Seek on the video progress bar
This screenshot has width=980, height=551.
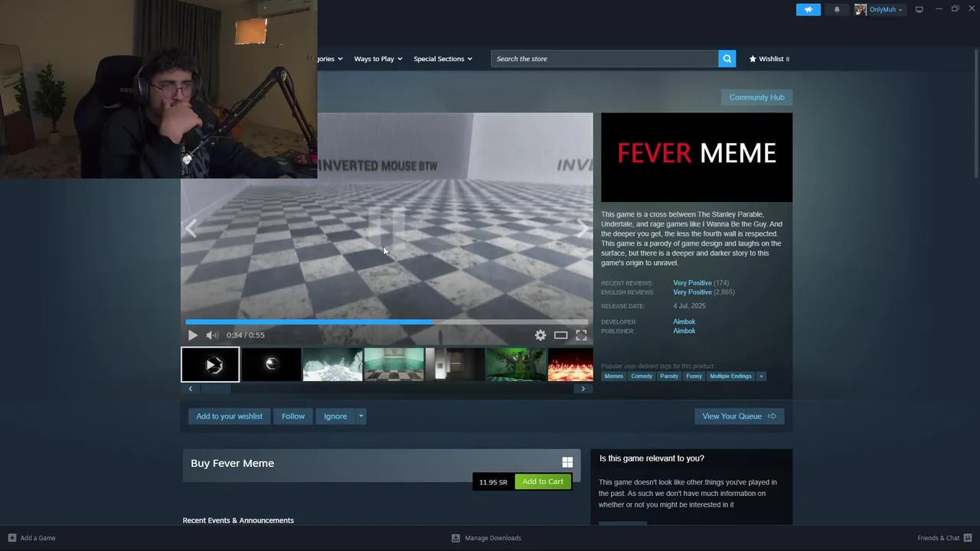[x=387, y=322]
